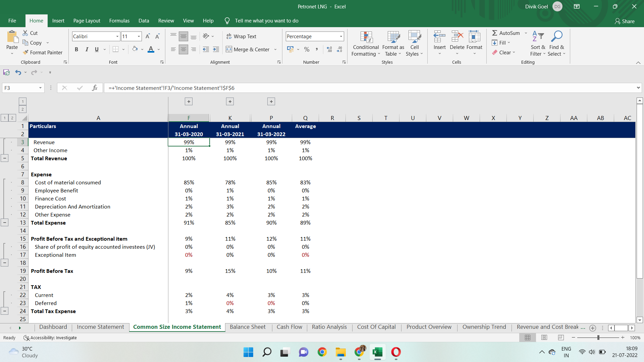Decrease indent in the Alignment group
644x362 pixels.
pyautogui.click(x=206, y=49)
